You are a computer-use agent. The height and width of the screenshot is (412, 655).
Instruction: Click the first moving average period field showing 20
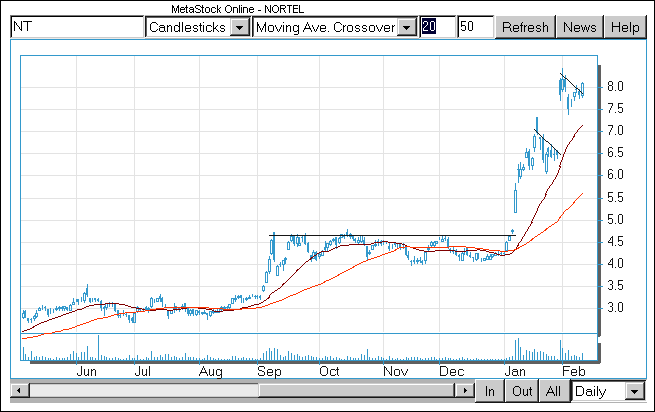pos(437,27)
